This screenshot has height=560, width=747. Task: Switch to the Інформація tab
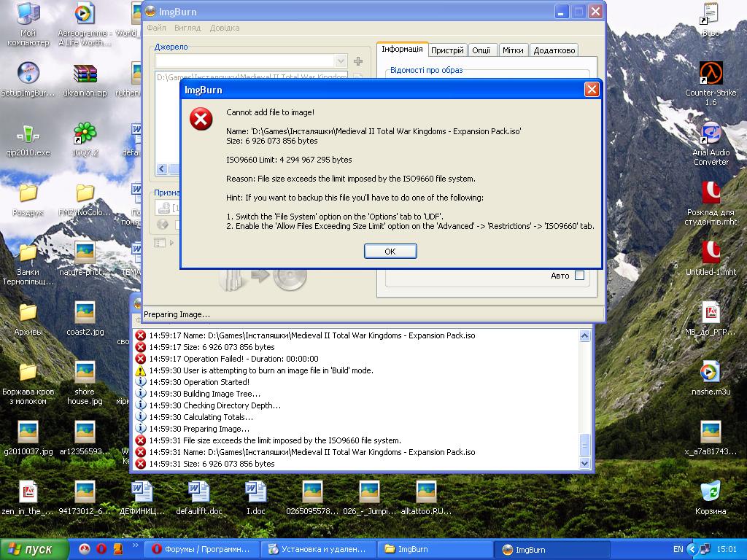pyautogui.click(x=402, y=49)
